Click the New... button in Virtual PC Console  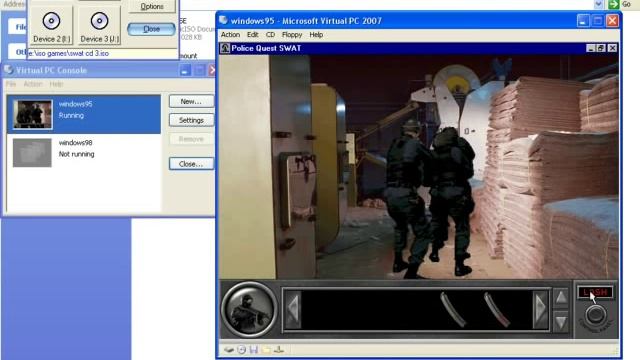pos(191,101)
